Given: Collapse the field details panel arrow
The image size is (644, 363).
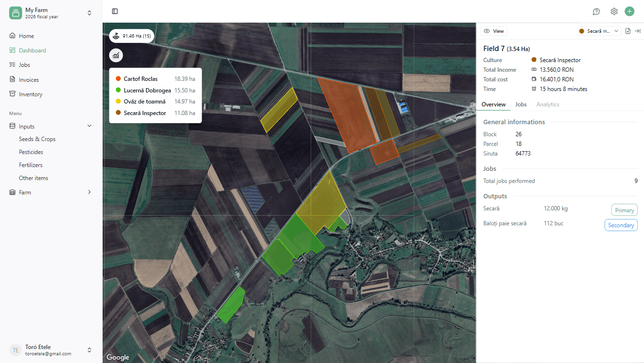Looking at the screenshot, I should (x=638, y=31).
